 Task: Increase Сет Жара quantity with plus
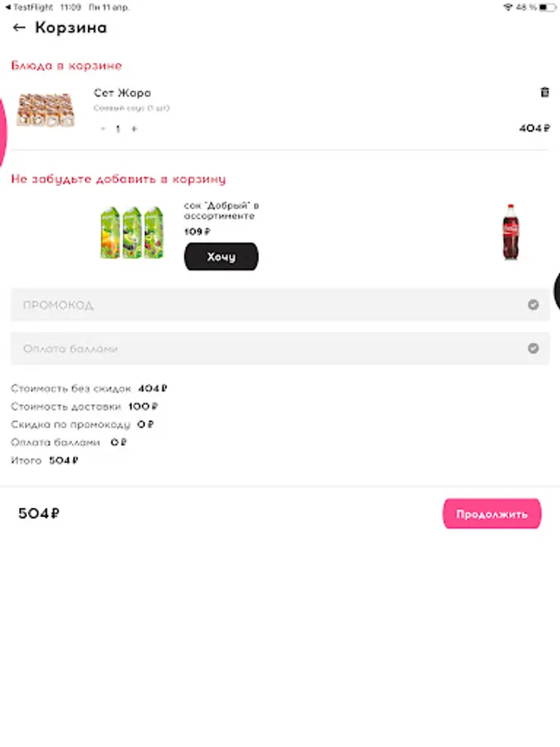[134, 129]
